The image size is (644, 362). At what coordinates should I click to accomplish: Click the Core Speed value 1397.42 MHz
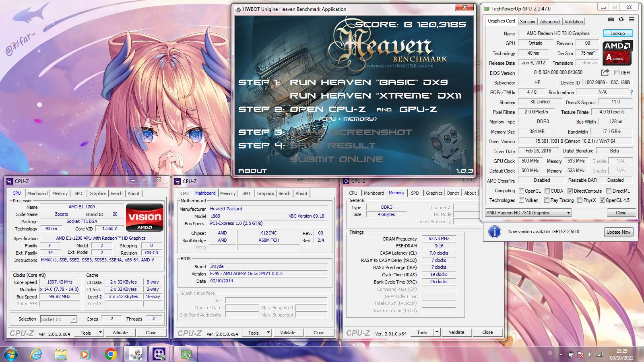60,282
